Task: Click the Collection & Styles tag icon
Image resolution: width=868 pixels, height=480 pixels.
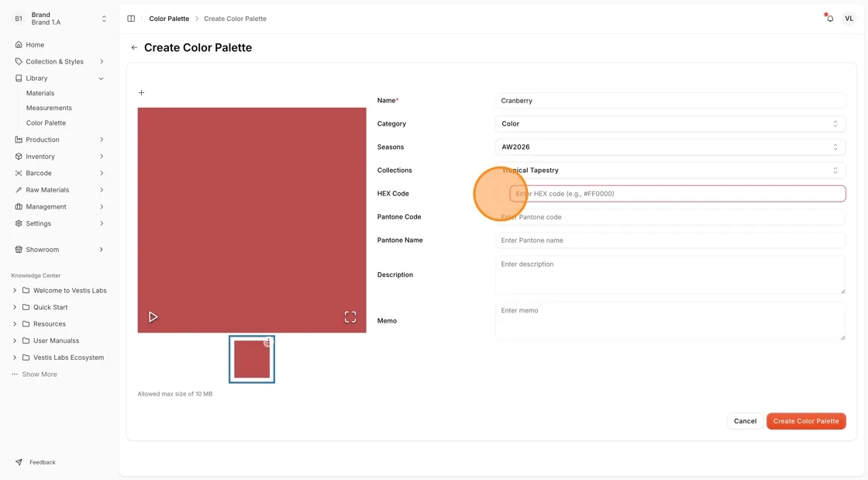Action: (19, 61)
